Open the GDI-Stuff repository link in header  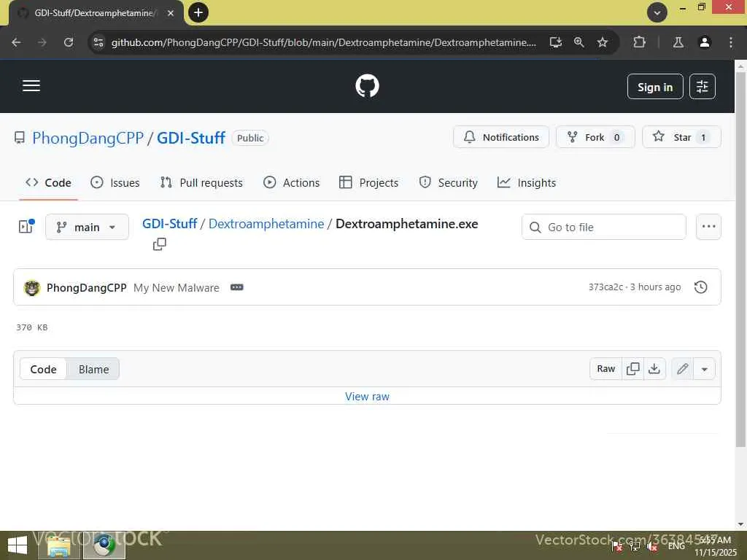pos(191,138)
